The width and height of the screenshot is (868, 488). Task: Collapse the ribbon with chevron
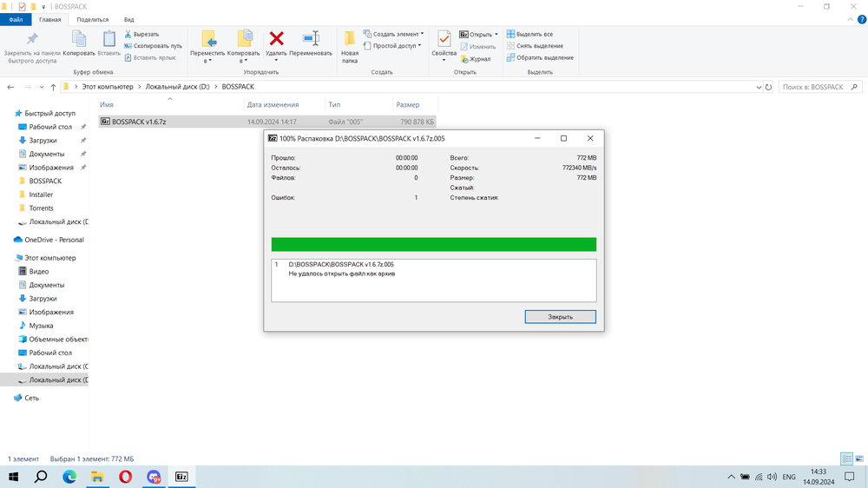[851, 19]
